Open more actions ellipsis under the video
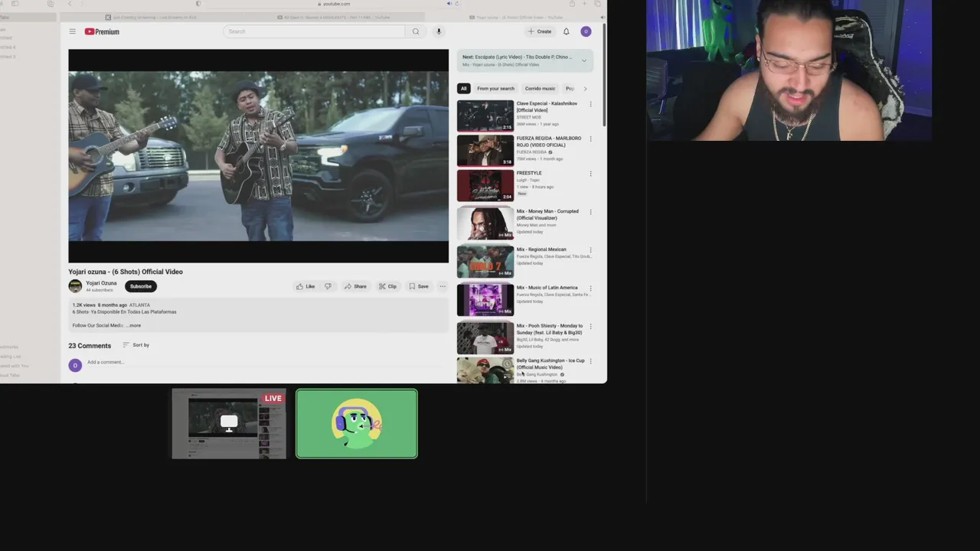The image size is (980, 551). tap(443, 286)
